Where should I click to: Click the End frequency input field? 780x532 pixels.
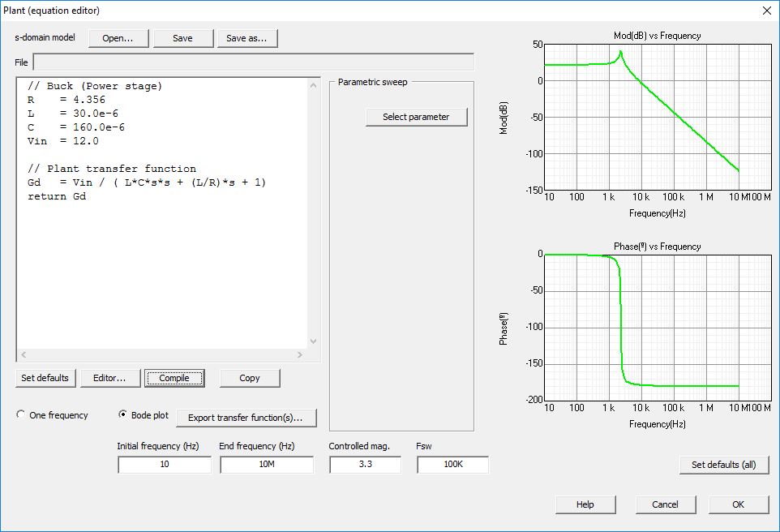coord(267,465)
